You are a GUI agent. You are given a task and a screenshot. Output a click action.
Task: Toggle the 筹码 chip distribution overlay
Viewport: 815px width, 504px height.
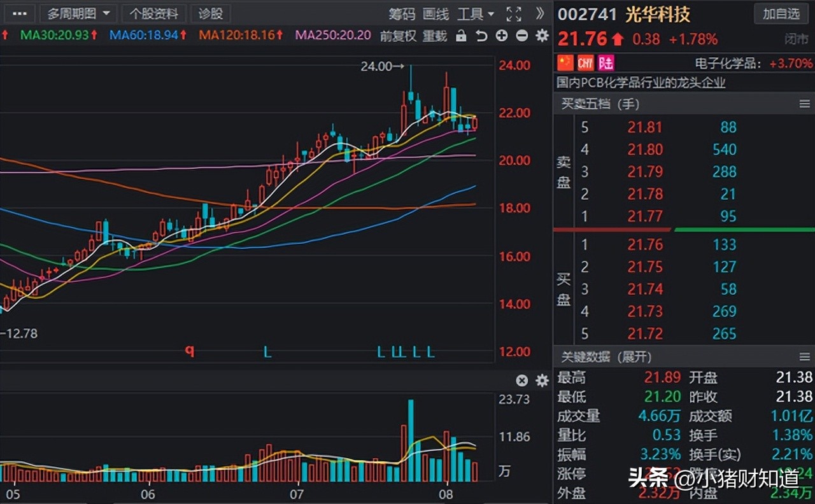click(x=404, y=14)
